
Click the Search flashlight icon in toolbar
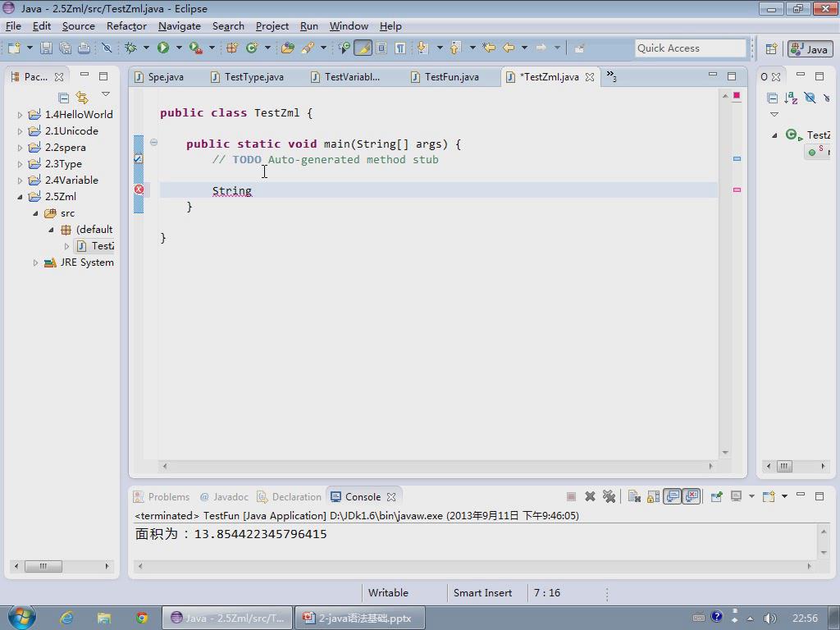pos(308,48)
